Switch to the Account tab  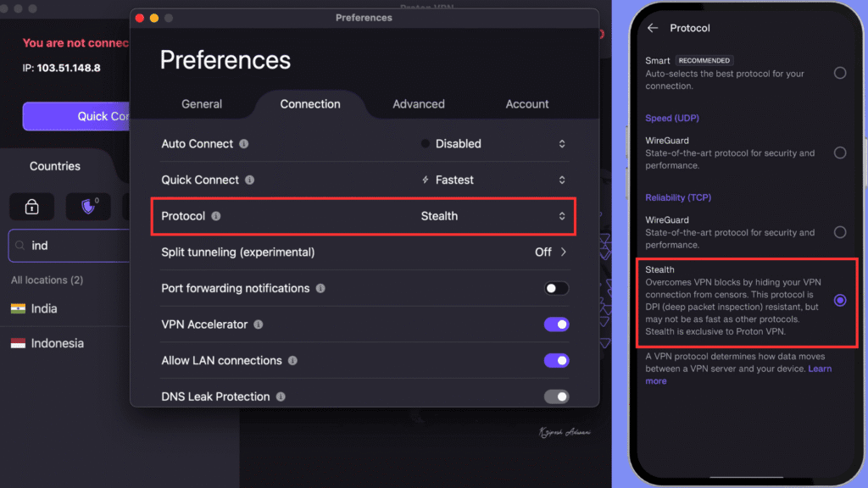click(526, 104)
